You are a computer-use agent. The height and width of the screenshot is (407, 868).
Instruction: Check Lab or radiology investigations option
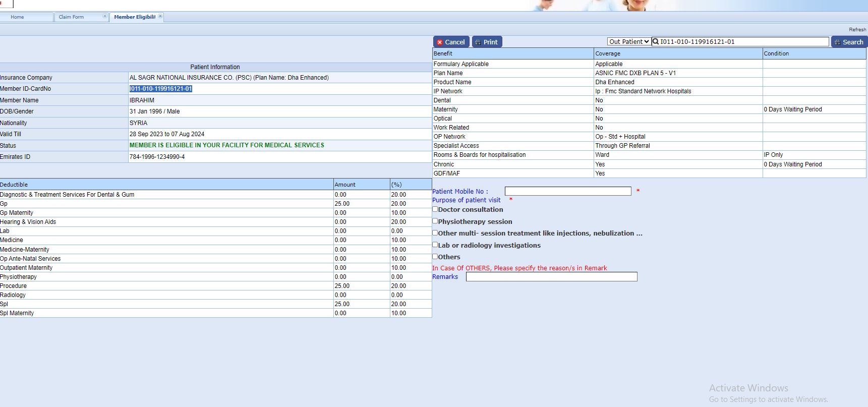point(435,245)
